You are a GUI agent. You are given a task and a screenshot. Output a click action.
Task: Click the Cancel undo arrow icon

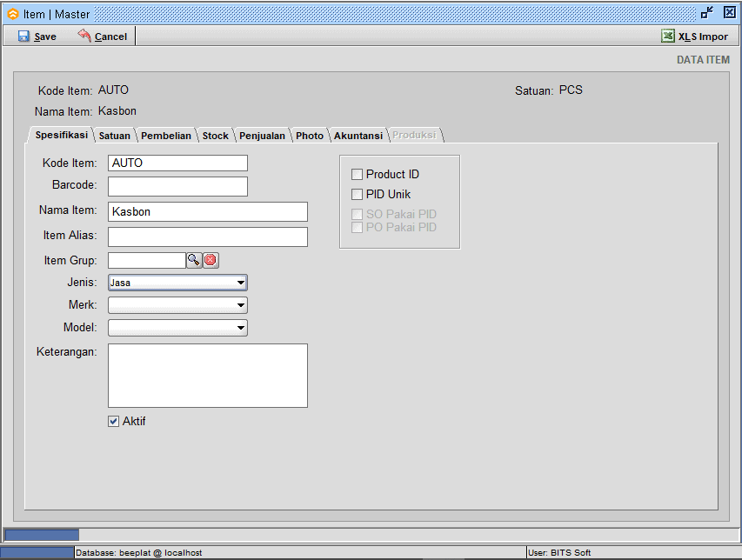[84, 36]
